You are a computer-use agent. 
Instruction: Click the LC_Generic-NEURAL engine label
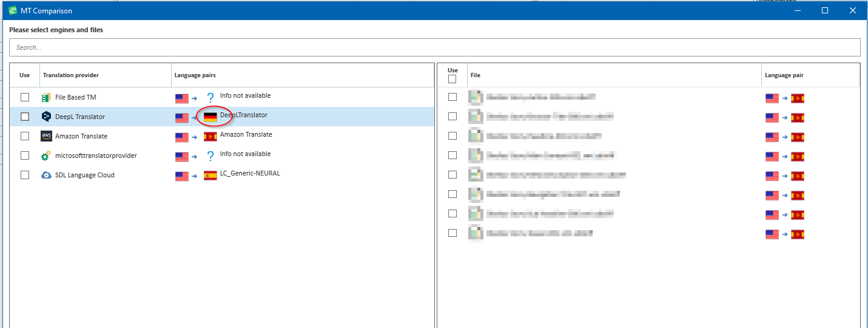pyautogui.click(x=250, y=173)
